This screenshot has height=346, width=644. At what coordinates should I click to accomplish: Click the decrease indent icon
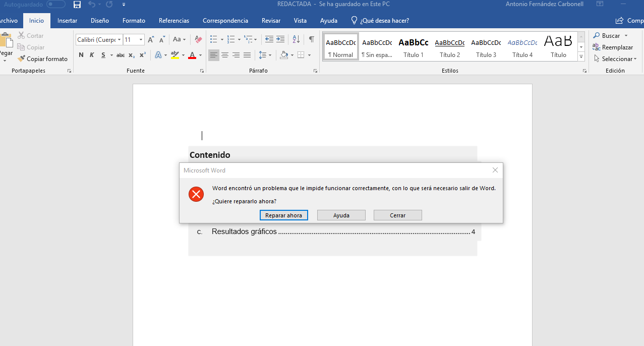pyautogui.click(x=269, y=39)
